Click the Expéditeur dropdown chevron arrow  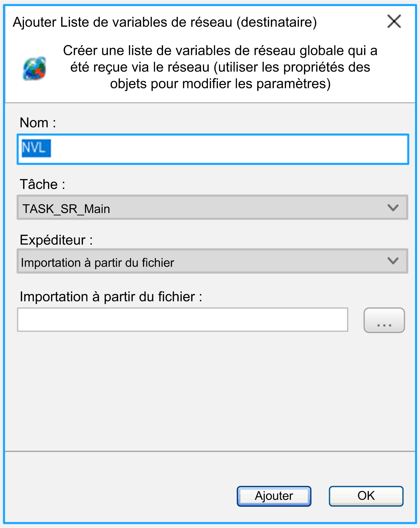coord(393,261)
